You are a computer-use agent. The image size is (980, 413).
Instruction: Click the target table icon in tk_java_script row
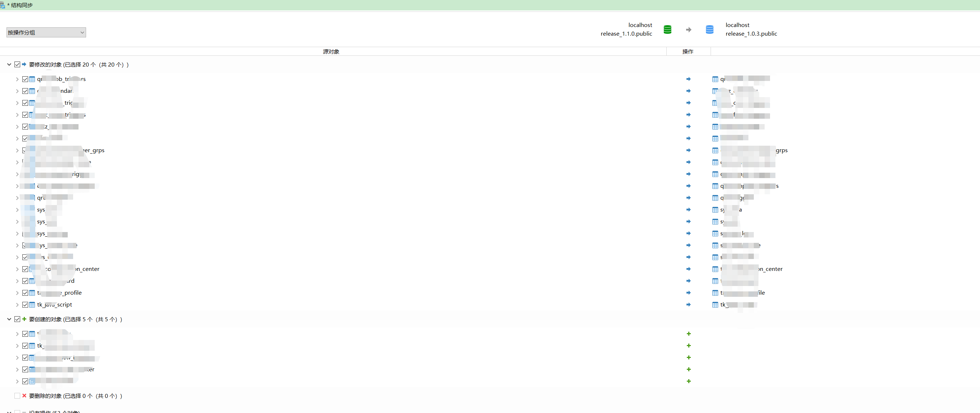[x=715, y=305]
